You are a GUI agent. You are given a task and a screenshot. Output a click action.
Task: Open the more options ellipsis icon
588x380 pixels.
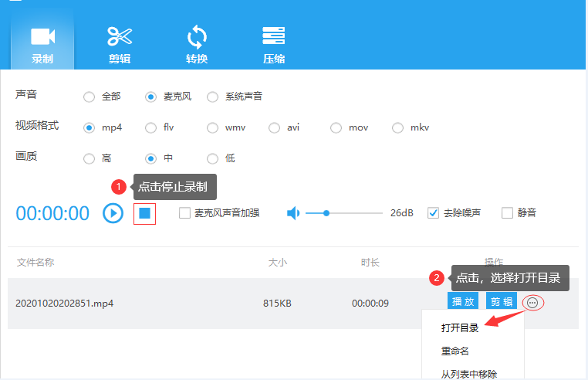pyautogui.click(x=532, y=303)
